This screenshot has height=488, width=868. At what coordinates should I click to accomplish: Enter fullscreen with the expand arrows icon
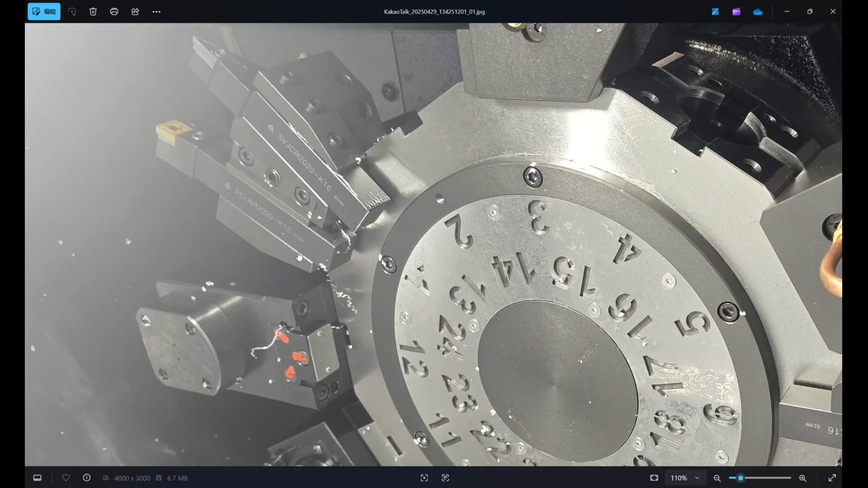[x=832, y=478]
